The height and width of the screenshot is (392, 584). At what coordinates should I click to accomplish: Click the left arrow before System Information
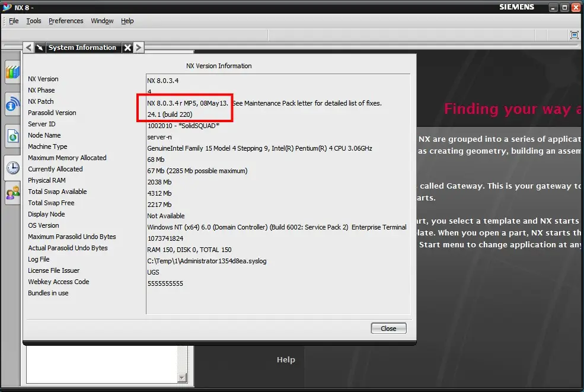click(28, 47)
